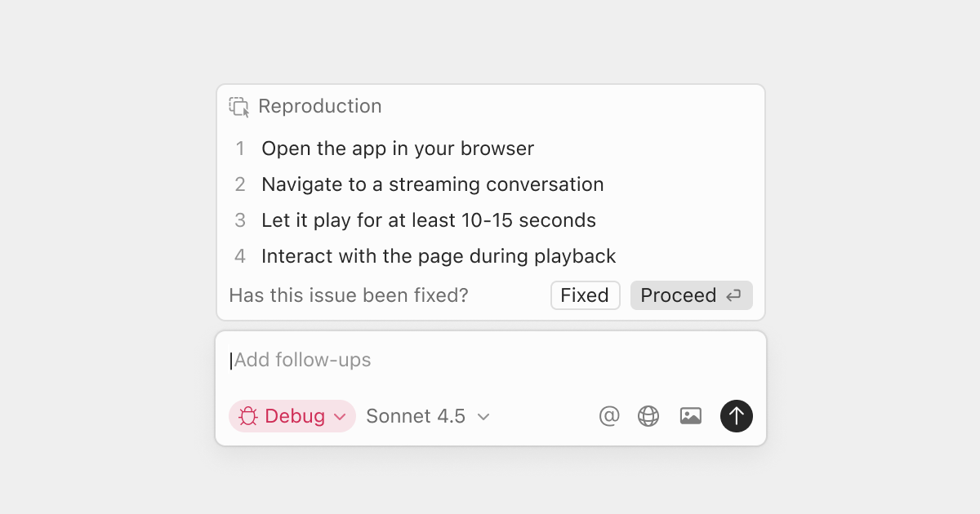The image size is (980, 514).
Task: Select step 4 'Interact with the page during playback'
Action: click(439, 256)
